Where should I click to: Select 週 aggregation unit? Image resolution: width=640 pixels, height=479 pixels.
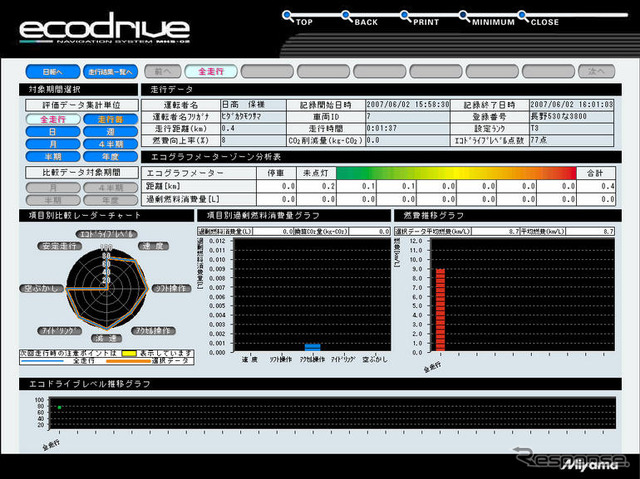(x=111, y=132)
